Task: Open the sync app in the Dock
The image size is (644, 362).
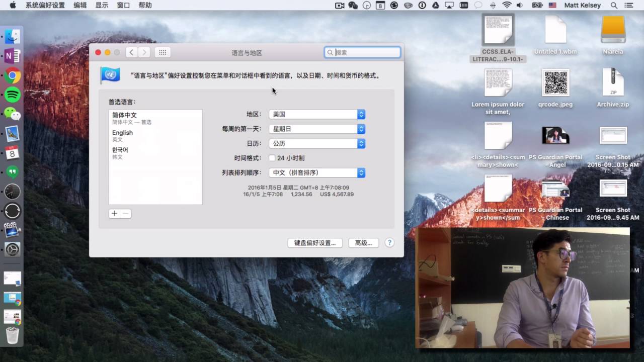Action: [12, 211]
